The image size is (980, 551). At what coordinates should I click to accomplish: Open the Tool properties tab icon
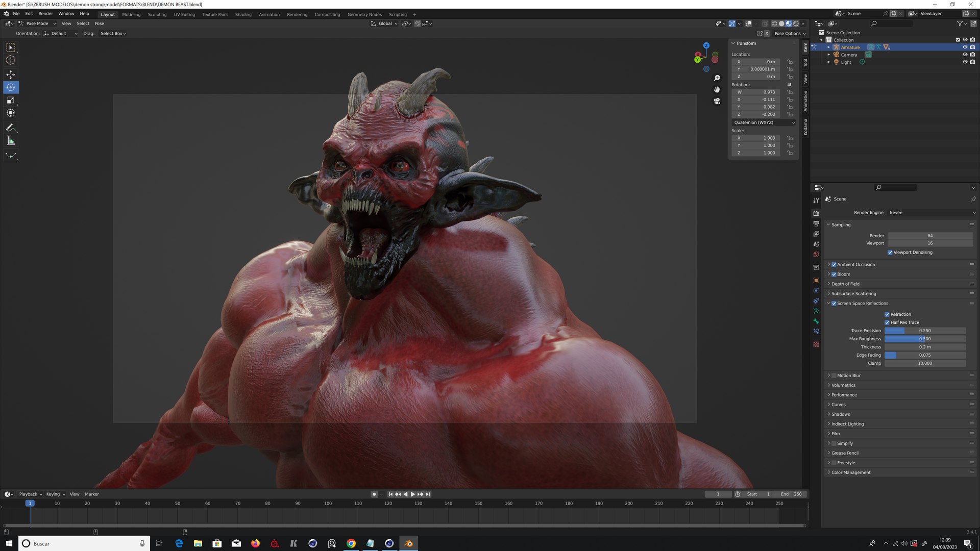pyautogui.click(x=816, y=201)
